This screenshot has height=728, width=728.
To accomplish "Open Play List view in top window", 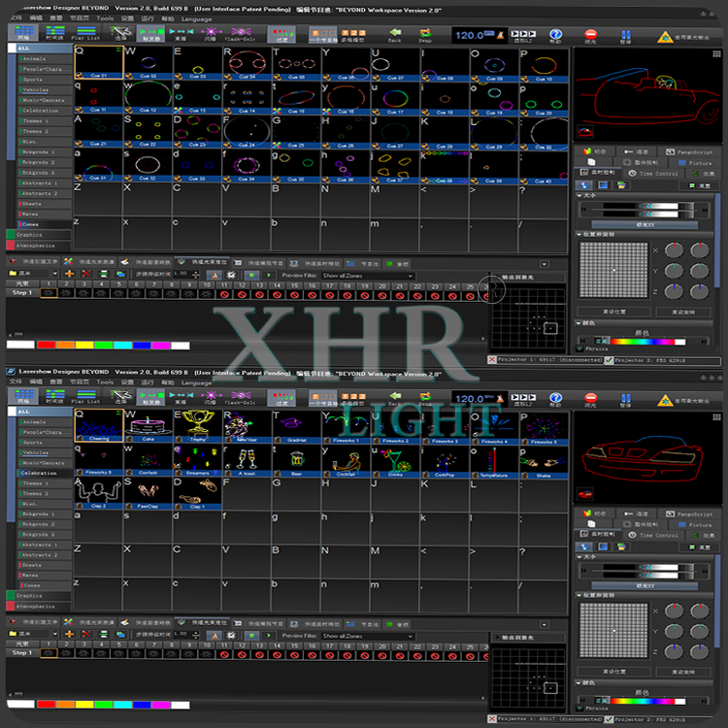I will (x=85, y=33).
